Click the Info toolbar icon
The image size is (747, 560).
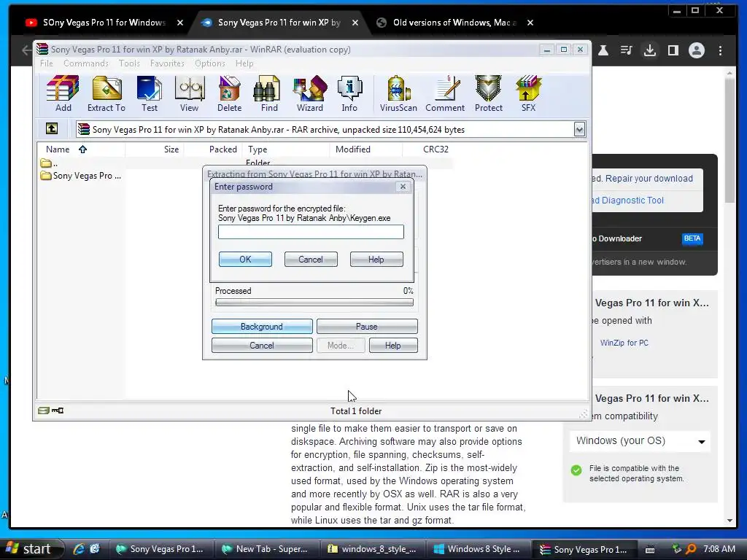pos(349,93)
